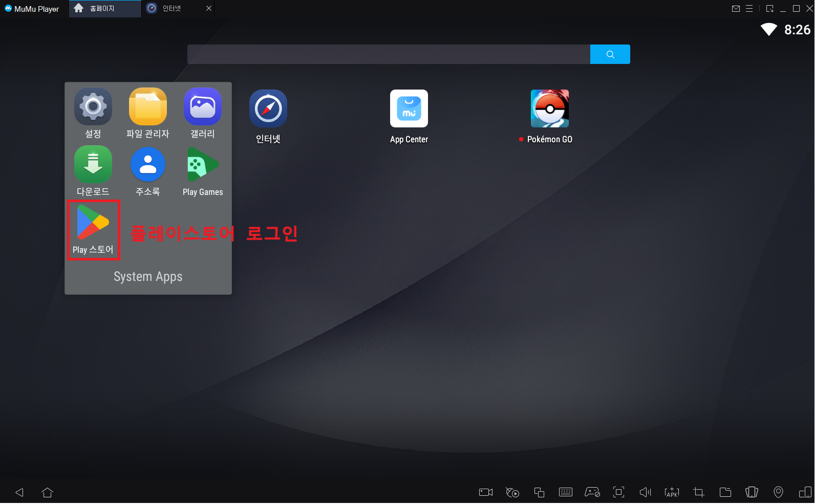
Task: Switch to the 홈페이지 tab
Action: point(105,9)
